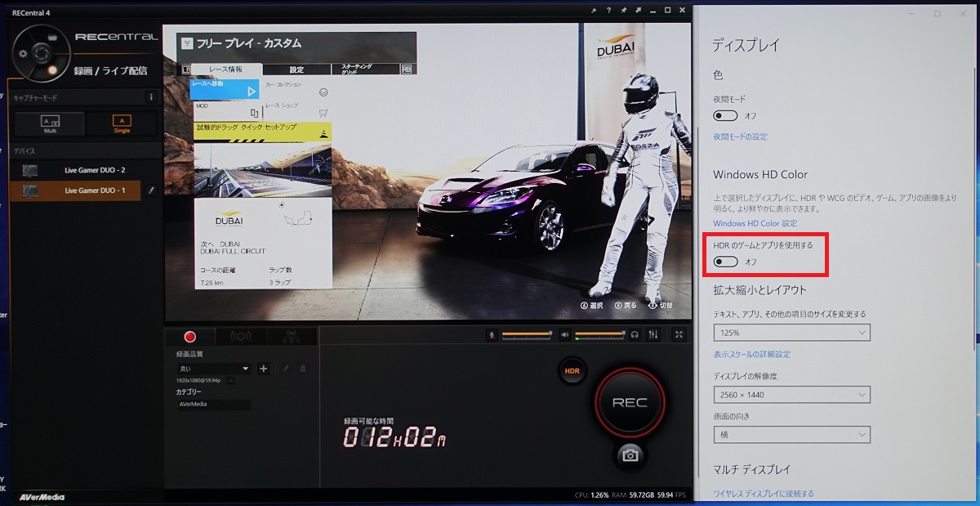Open the folder icon in the RECentral dial

click(54, 38)
